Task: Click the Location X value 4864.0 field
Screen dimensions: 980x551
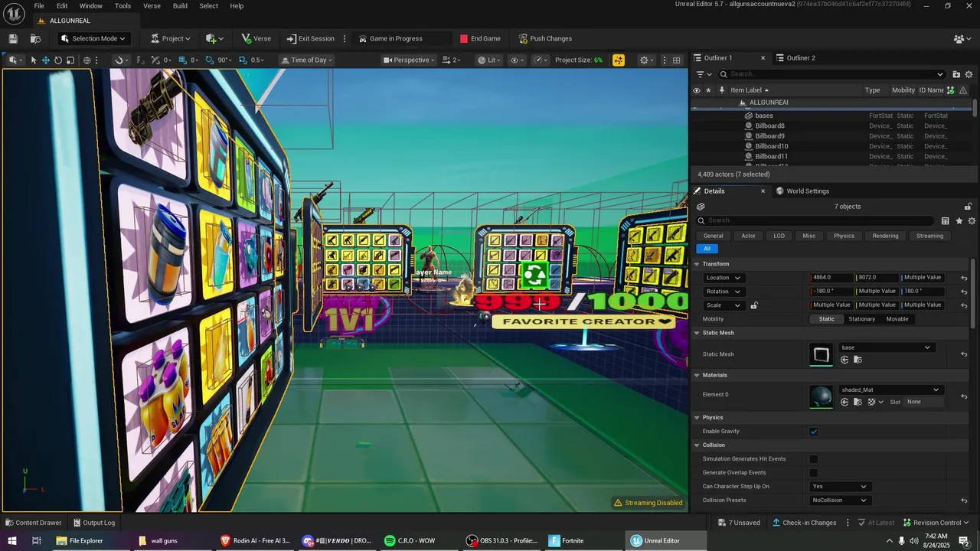Action: pyautogui.click(x=832, y=278)
